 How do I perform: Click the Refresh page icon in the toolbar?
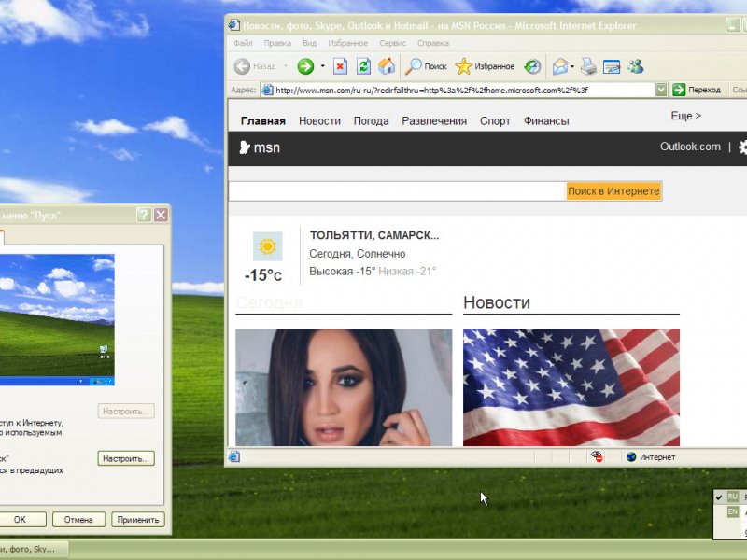tap(363, 66)
